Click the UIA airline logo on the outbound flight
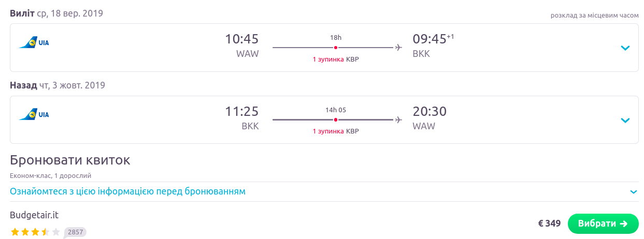The height and width of the screenshot is (239, 644). coord(34,42)
